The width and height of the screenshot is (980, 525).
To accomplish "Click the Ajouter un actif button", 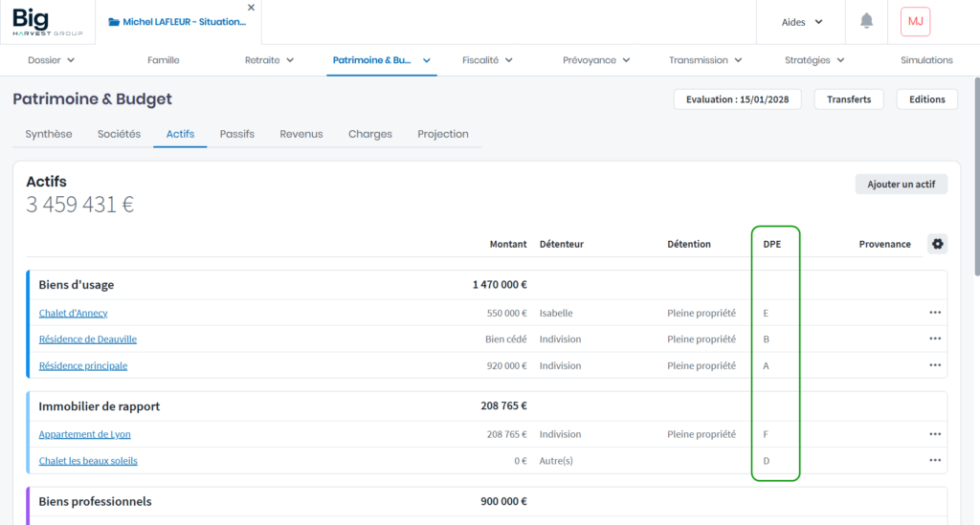I will click(x=901, y=185).
